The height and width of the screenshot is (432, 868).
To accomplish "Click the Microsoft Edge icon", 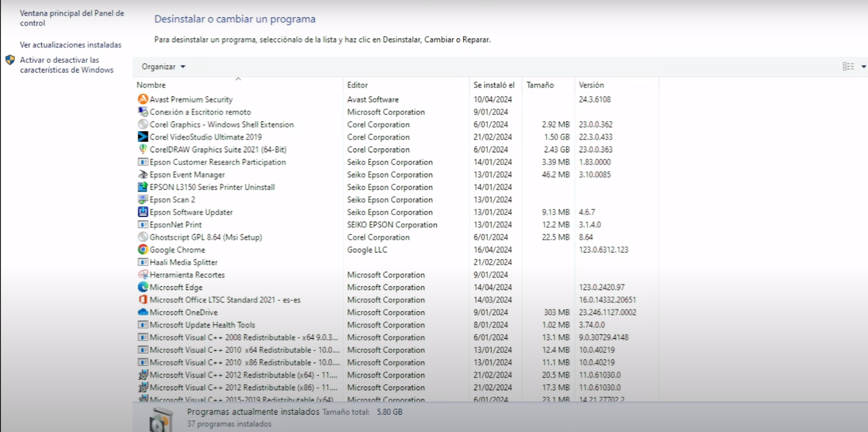I will (x=143, y=287).
